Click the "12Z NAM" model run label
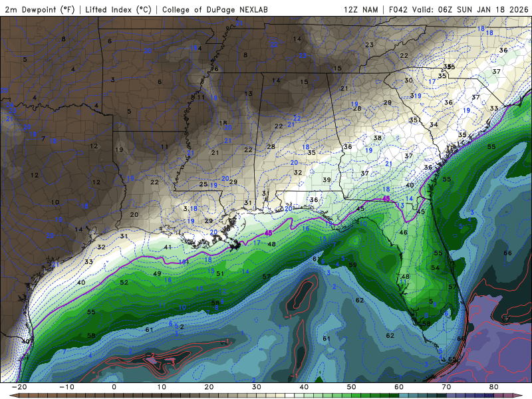 pyautogui.click(x=361, y=10)
